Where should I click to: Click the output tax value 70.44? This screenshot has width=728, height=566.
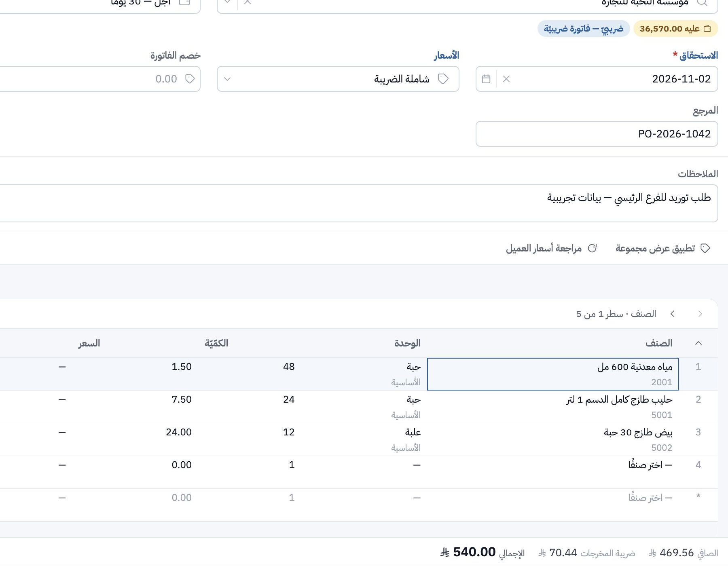tap(563, 553)
